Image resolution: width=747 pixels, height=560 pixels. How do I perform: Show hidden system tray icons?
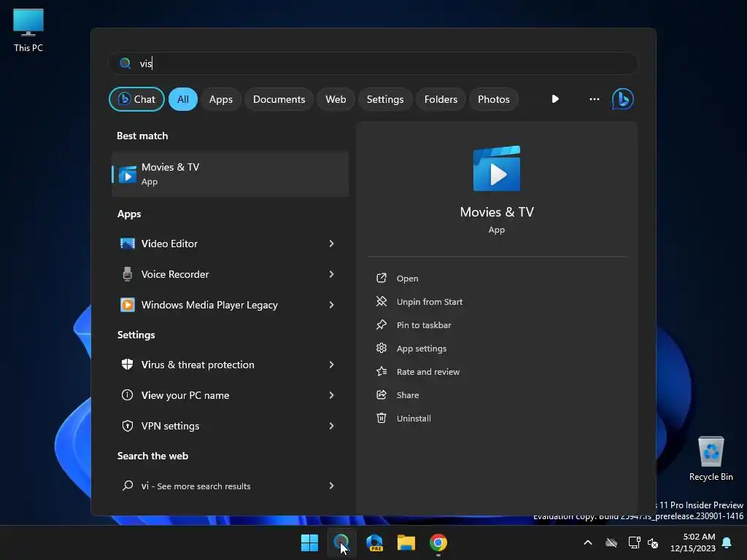point(588,542)
